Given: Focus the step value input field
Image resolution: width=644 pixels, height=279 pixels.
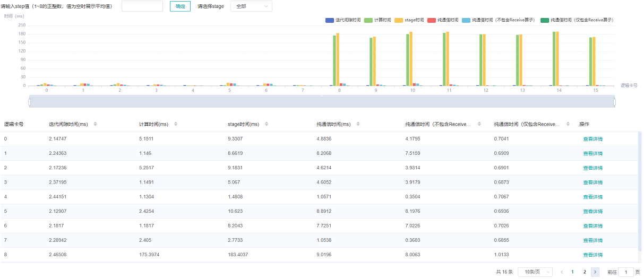Looking at the screenshot, I should click(142, 6).
